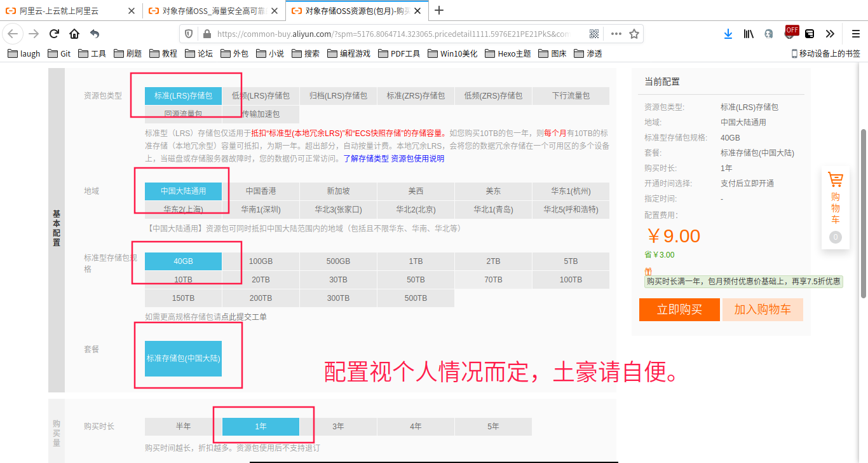Click the 立即购买 buy now button
This screenshot has height=463, width=868.
679,310
